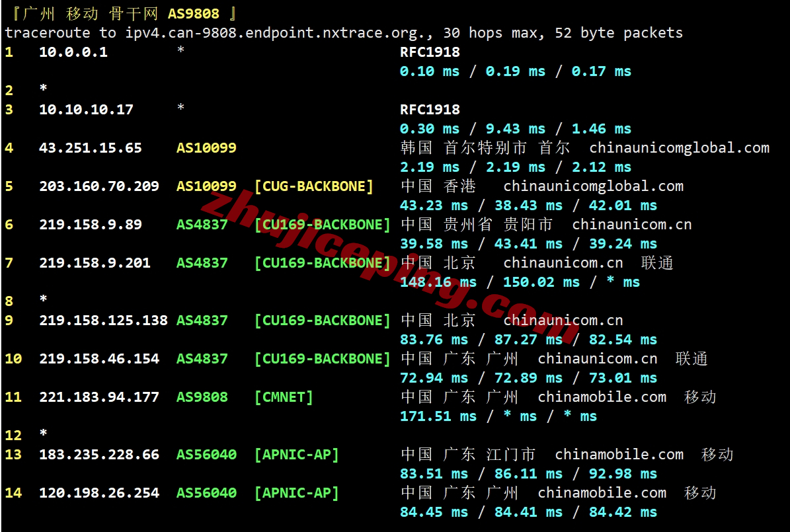Click hop number 8
The height and width of the screenshot is (532, 790).
point(9,301)
